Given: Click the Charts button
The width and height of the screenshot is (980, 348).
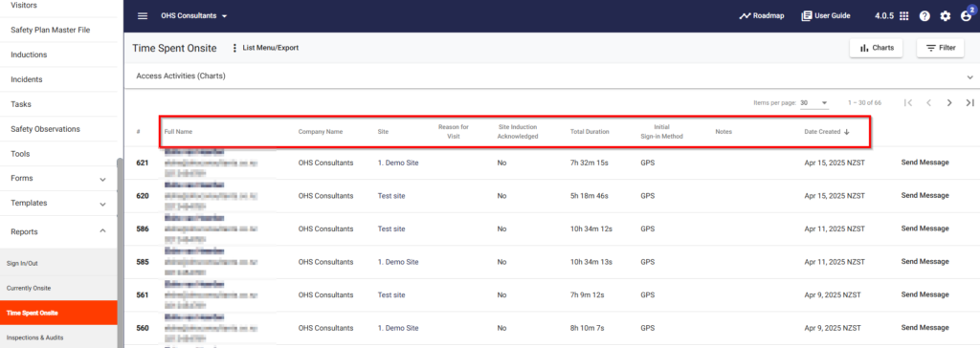Looking at the screenshot, I should (876, 48).
